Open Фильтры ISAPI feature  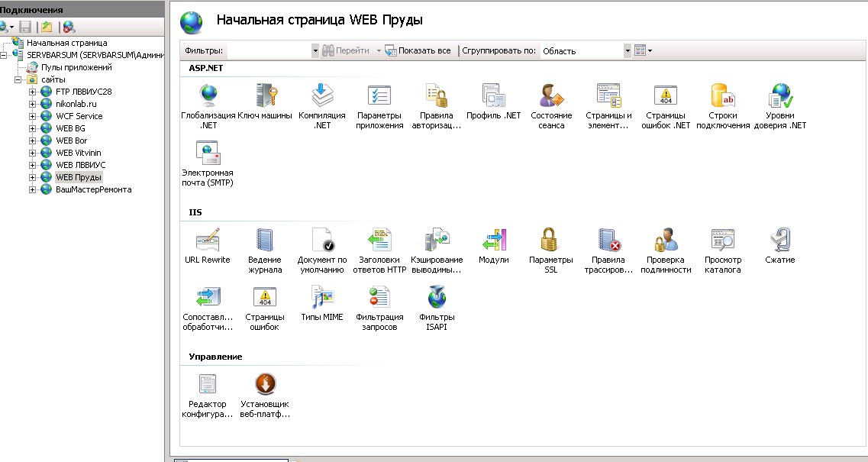pos(436,308)
